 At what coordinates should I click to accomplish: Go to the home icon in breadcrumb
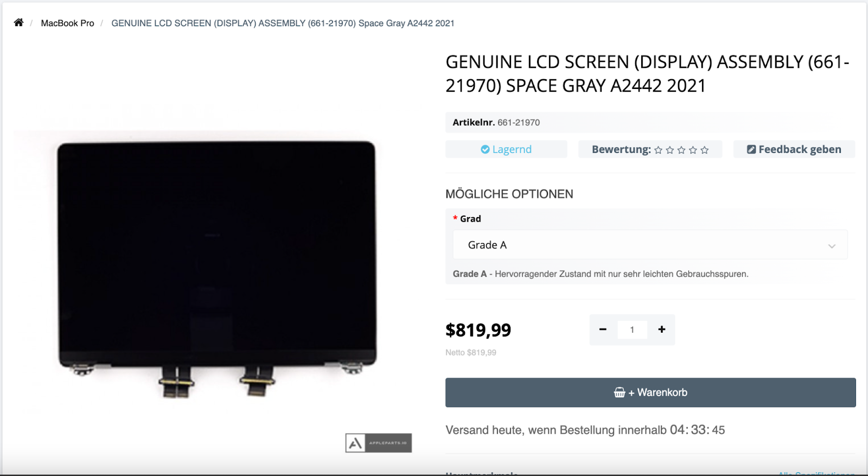pos(18,23)
